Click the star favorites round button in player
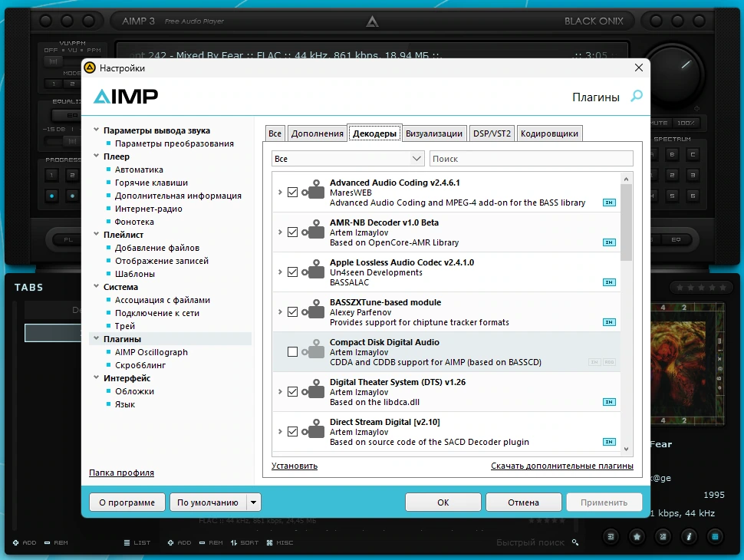Viewport: 744px width, 560px height. (637, 536)
